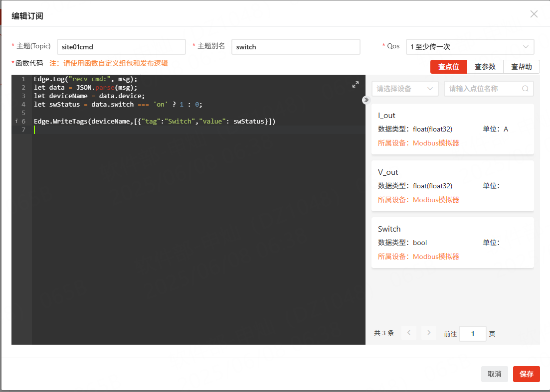Go to previous page of points
The width and height of the screenshot is (550, 392).
click(408, 333)
